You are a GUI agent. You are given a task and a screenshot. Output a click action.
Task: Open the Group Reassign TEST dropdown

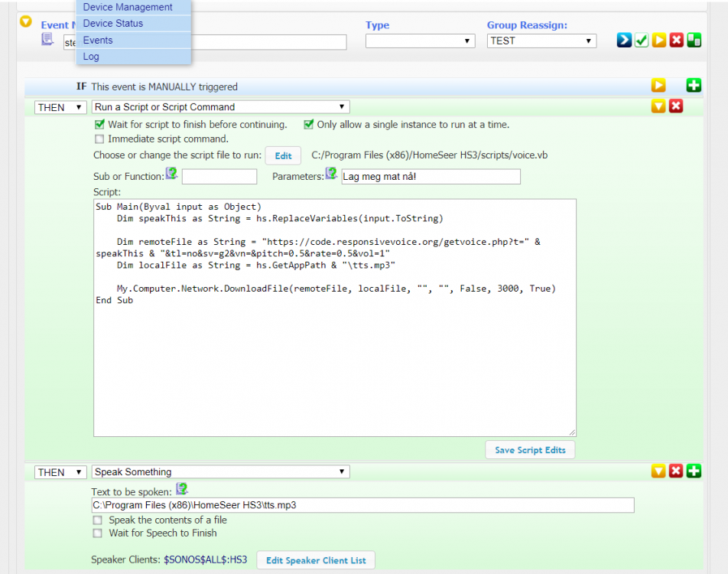[541, 41]
